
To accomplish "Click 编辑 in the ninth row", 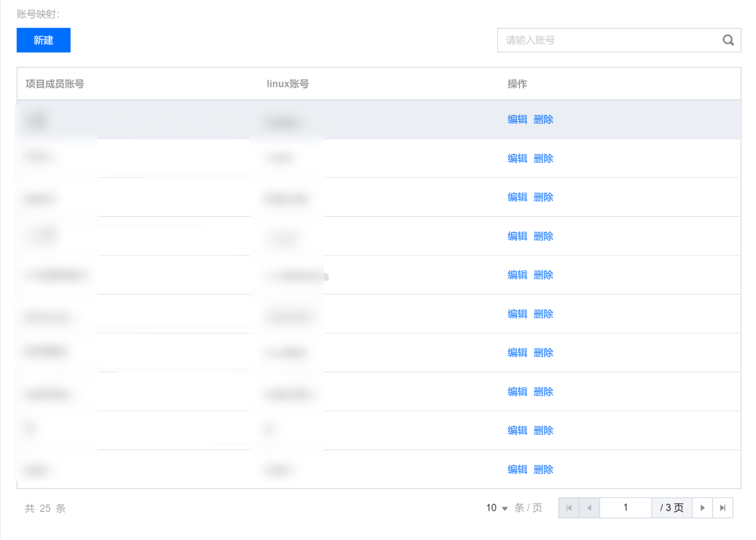I will click(517, 431).
